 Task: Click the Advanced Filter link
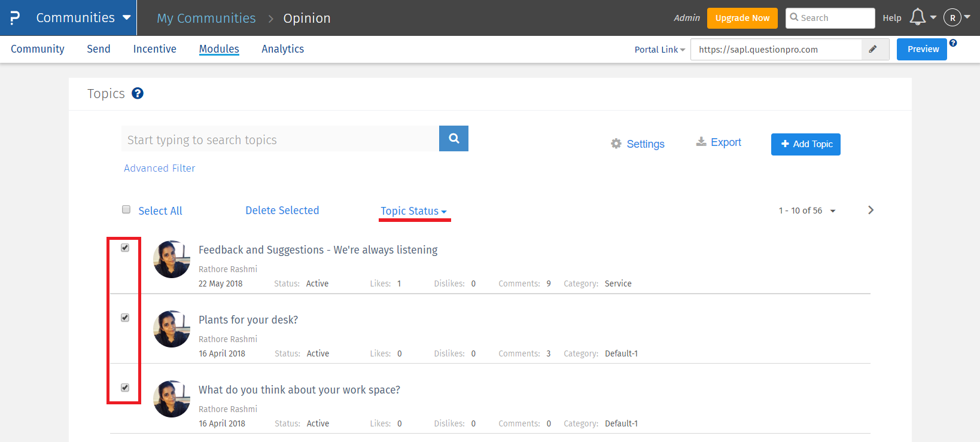click(159, 168)
